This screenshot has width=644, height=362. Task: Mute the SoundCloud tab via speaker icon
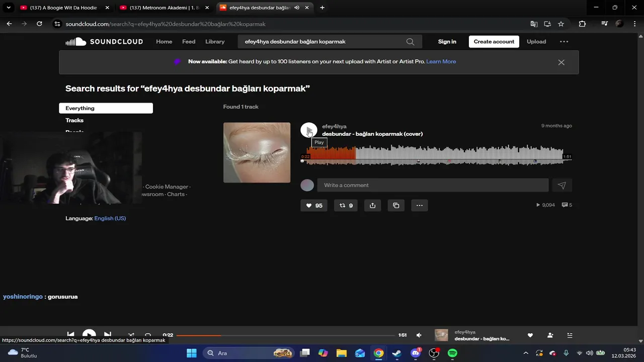tap(297, 8)
